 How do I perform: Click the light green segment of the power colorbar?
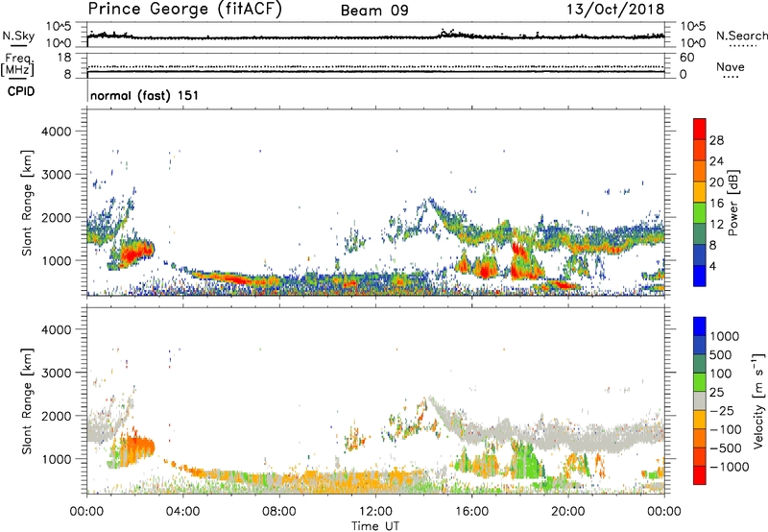pos(700,213)
